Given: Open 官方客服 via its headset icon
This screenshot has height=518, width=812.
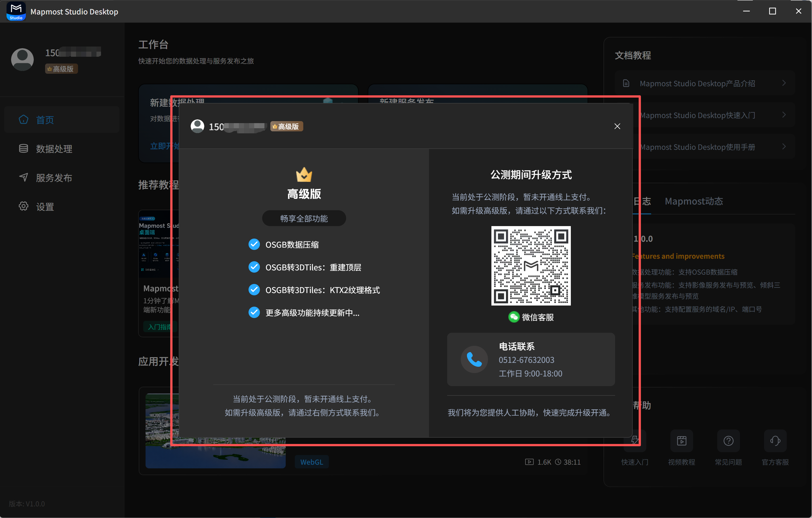Looking at the screenshot, I should point(775,441).
